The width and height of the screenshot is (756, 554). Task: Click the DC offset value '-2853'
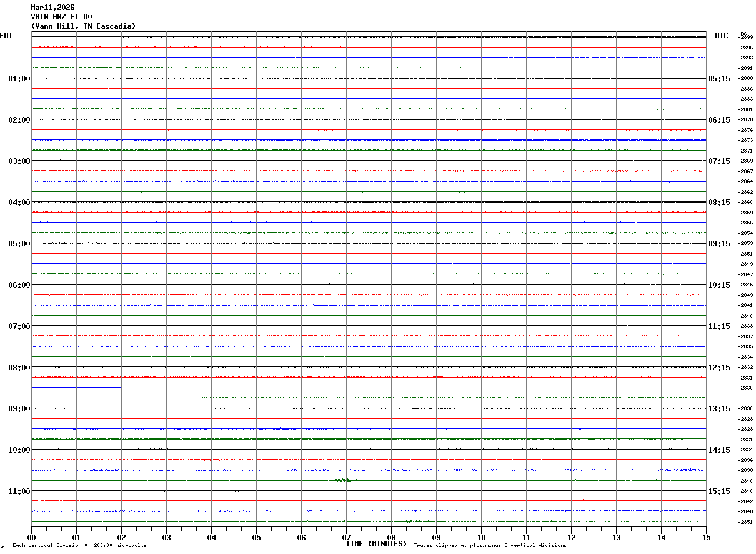pos(746,244)
